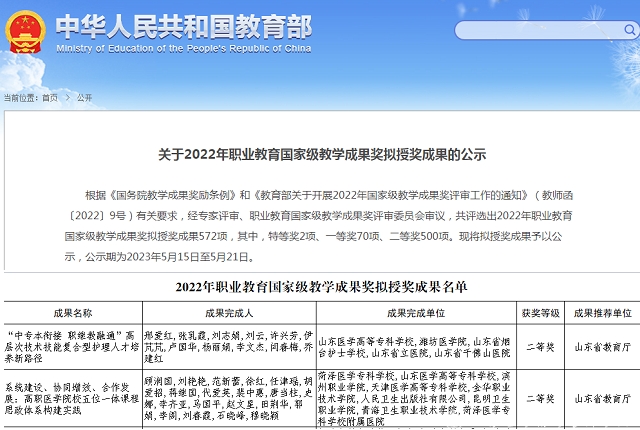Select the article title 关于2022年职业教育国家级教学成果奖拟授奖成果的公示
The image size is (640, 430).
click(322, 155)
